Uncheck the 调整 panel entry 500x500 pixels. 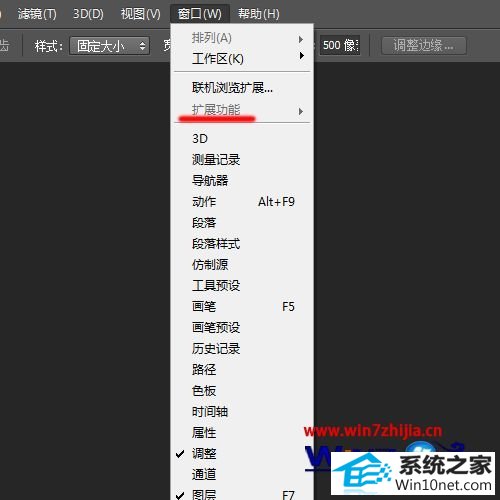click(242, 454)
